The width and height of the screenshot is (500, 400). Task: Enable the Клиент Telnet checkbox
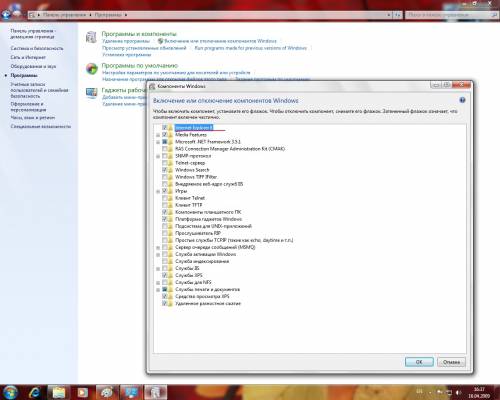pyautogui.click(x=165, y=198)
